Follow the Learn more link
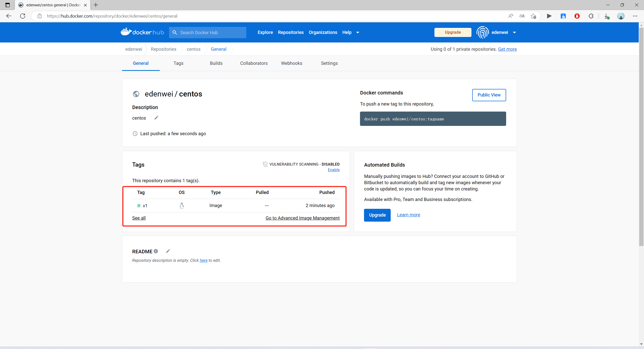Viewport: 644px width, 349px height. [x=408, y=215]
